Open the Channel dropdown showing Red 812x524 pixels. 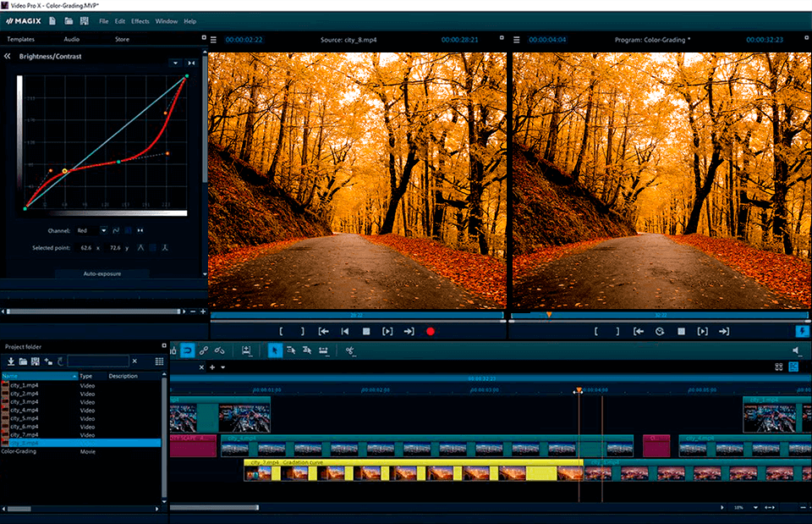coord(103,230)
